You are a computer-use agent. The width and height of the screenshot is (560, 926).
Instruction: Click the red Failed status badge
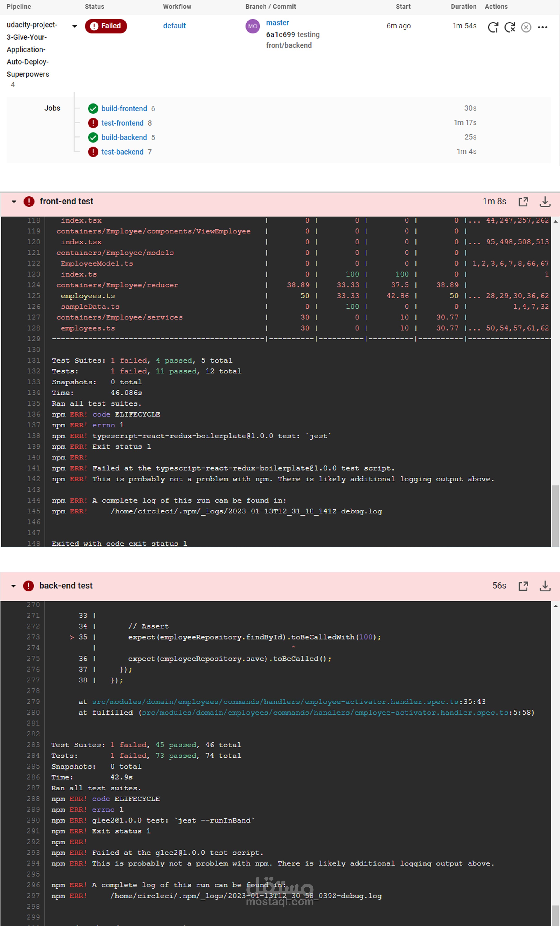[x=106, y=26]
